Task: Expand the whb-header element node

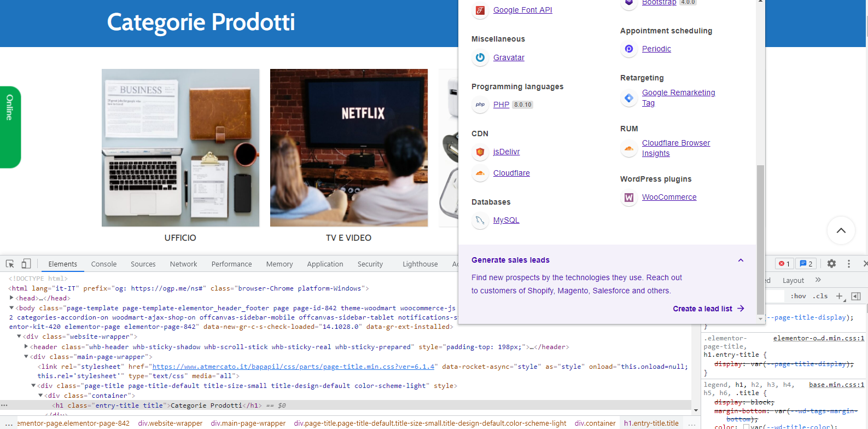Action: click(26, 347)
